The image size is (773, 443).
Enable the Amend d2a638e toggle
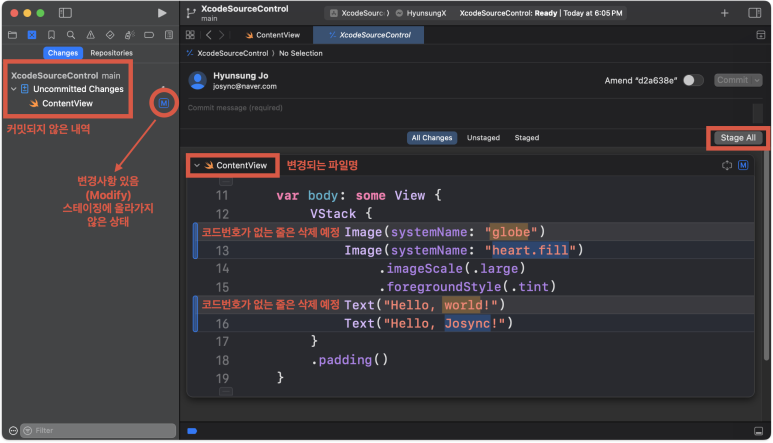[693, 80]
